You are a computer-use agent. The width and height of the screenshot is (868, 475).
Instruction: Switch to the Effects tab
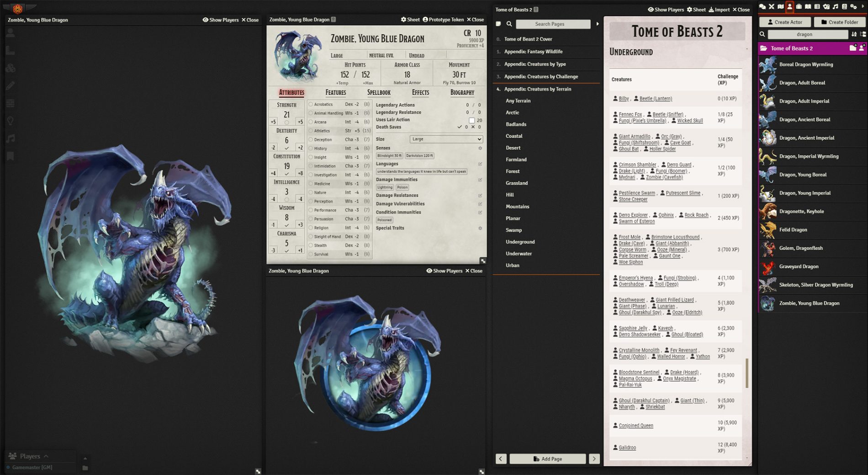[x=420, y=92]
